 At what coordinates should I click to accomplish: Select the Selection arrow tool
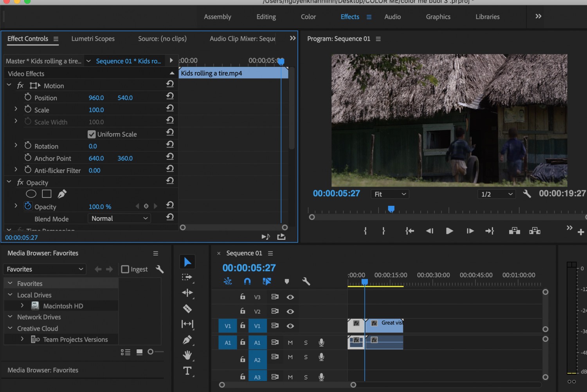[187, 262]
